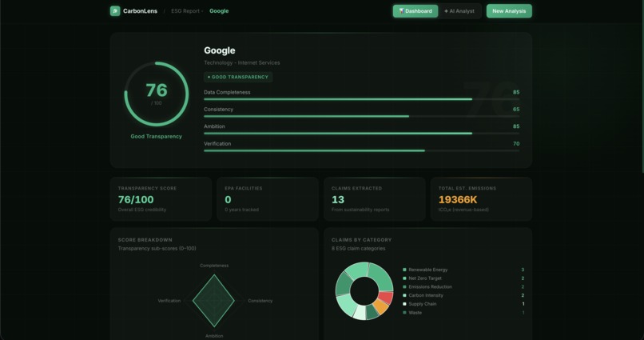Click 'Technology - Internet Services' subtitle
Viewport: 644px width, 340px height.
[x=242, y=63]
